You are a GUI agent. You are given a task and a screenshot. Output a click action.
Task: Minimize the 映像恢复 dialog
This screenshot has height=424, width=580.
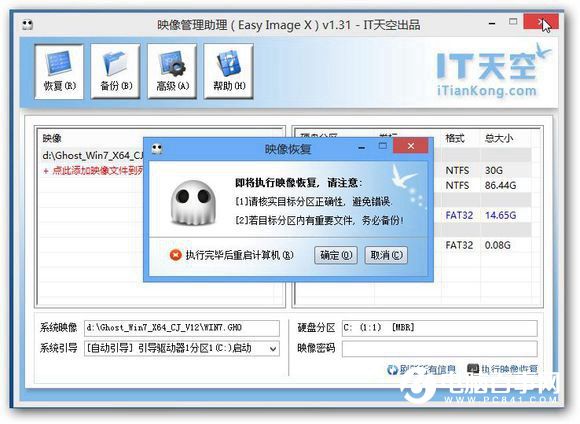(x=362, y=148)
